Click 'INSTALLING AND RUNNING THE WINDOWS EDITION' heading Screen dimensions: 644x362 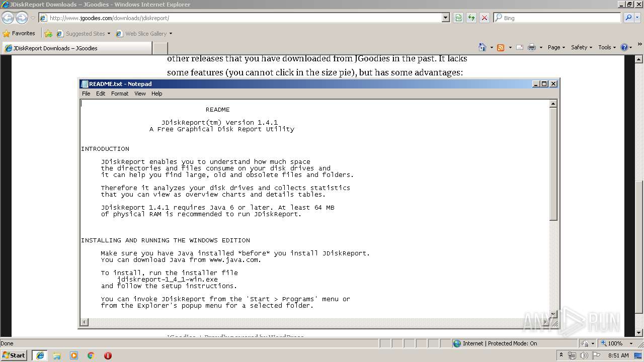pyautogui.click(x=166, y=240)
